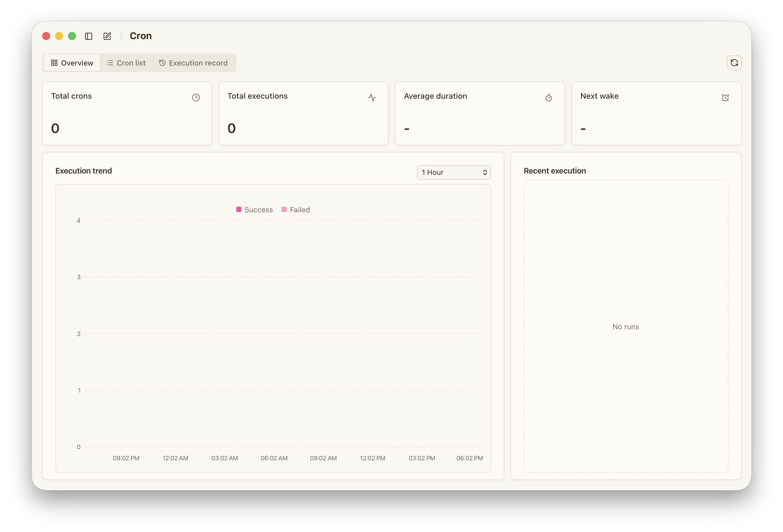
Task: Click the No runs placeholder area
Action: 626,326
